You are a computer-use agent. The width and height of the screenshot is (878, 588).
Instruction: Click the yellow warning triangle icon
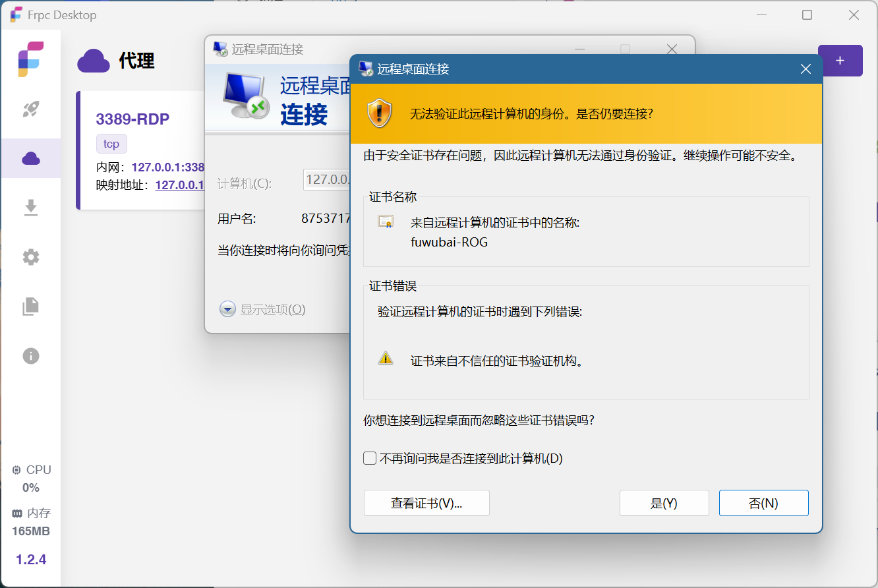click(x=386, y=359)
